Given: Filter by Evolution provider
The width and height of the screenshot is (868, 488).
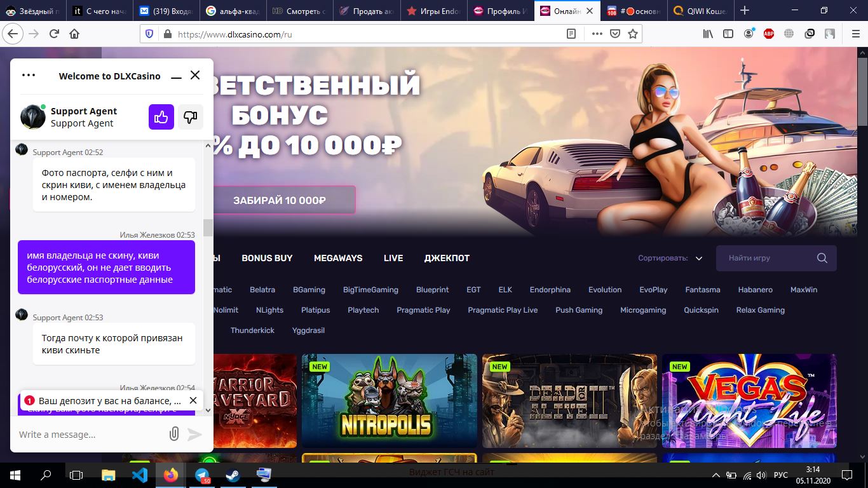Looking at the screenshot, I should 605,290.
